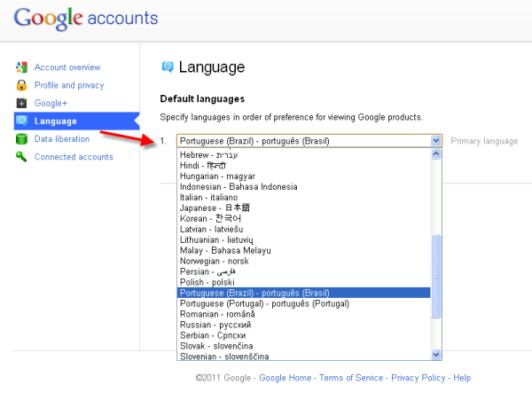Collapse the primary language combo box arrow
Image resolution: width=532 pixels, height=400 pixels.
point(435,140)
